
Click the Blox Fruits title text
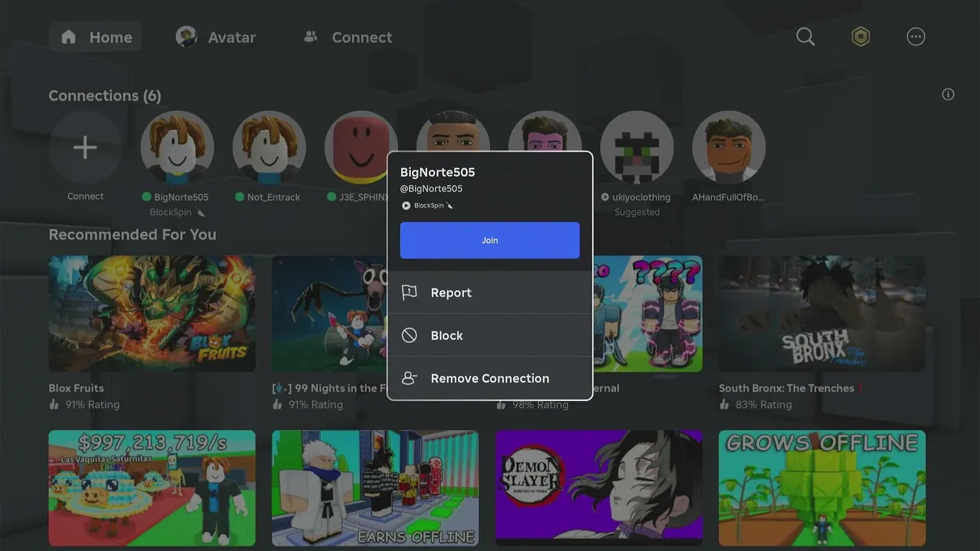tap(77, 388)
